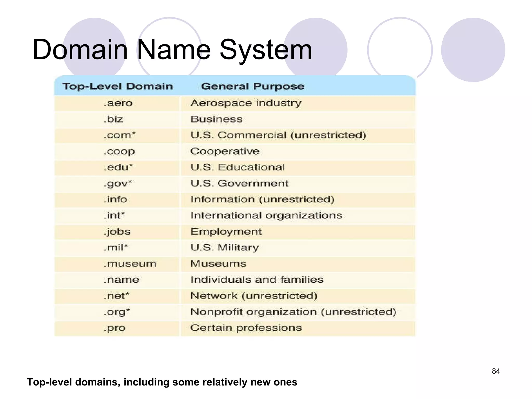Image resolution: width=532 pixels, height=399 pixels.
Task: Click the 'Cooperative' purpose cell
Action: click(x=298, y=152)
